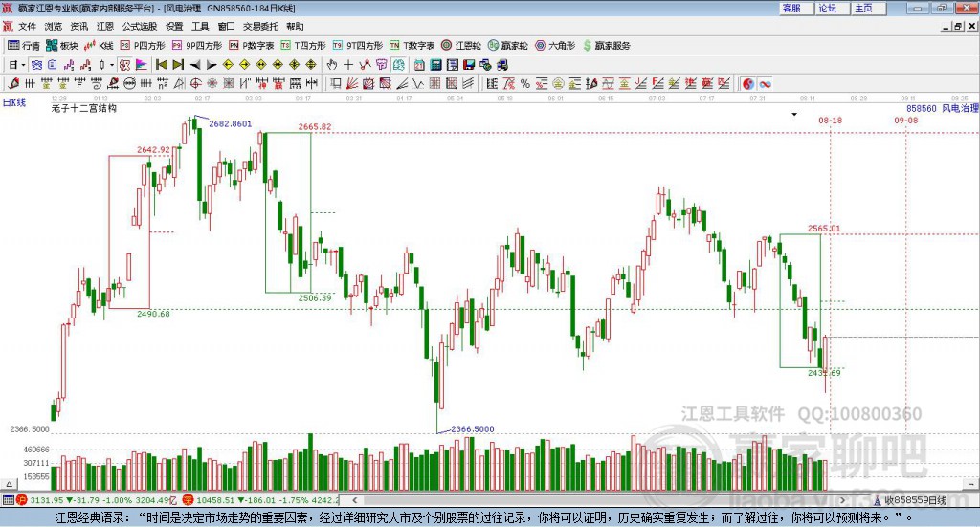Jump to first bar with skip-to-start icon
Screen dimensions: 980x527
(161, 65)
